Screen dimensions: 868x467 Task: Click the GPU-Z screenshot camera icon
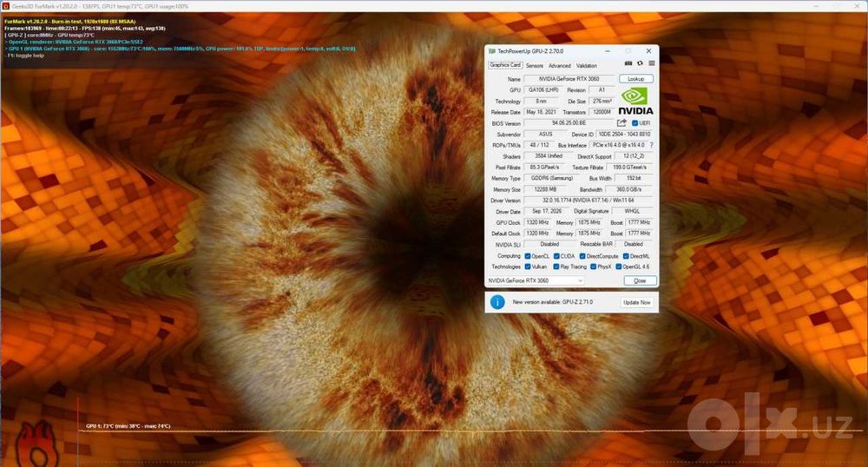click(628, 63)
